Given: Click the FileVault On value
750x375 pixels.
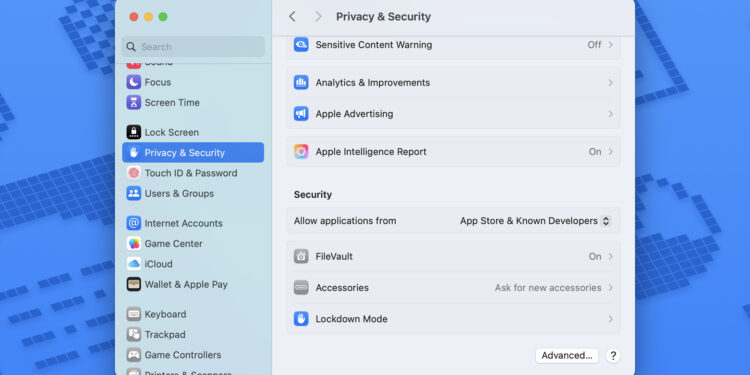Looking at the screenshot, I should pyautogui.click(x=595, y=256).
